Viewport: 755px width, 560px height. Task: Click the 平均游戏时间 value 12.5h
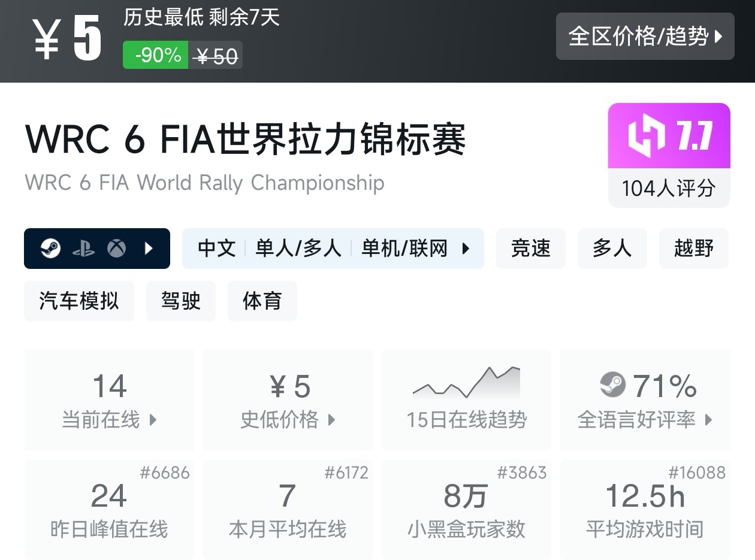point(645,496)
